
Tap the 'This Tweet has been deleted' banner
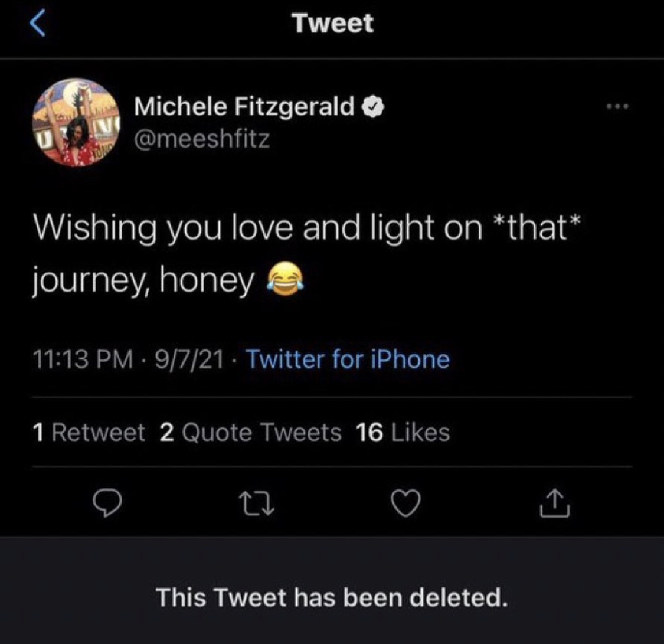tap(332, 590)
